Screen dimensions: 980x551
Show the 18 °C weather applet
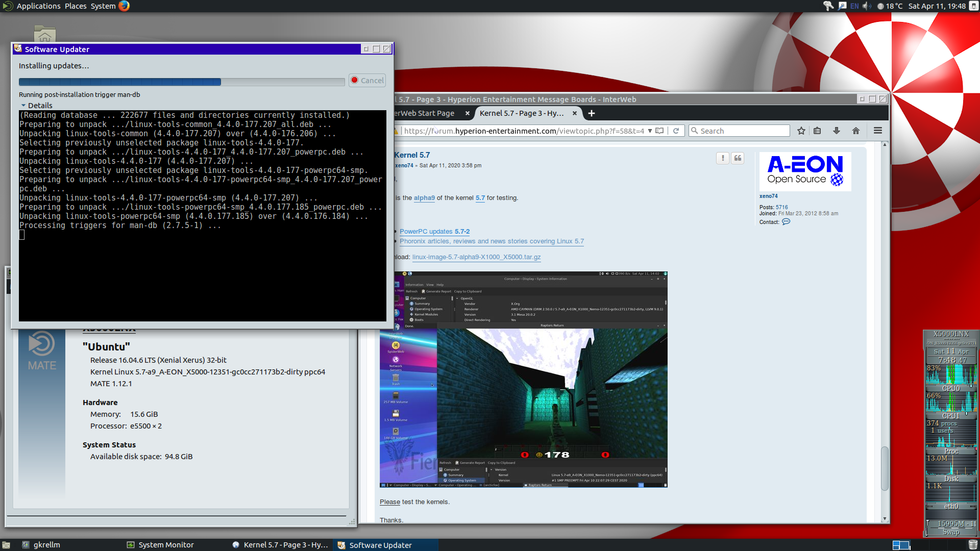pyautogui.click(x=890, y=6)
